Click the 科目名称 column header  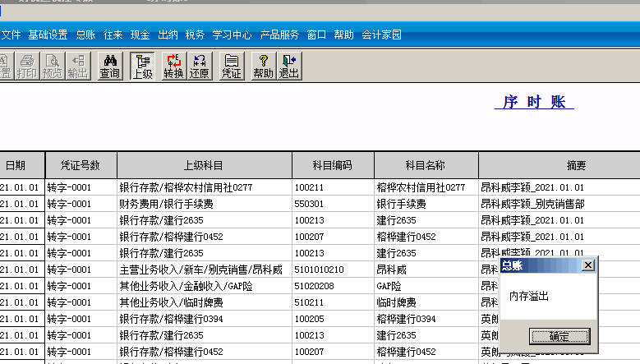426,165
